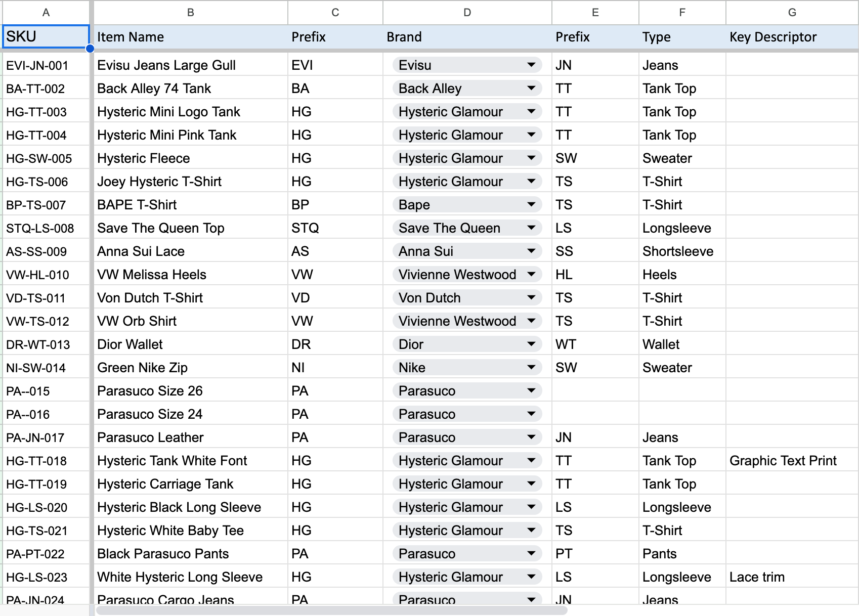Open Brand dropdown for Evisu row

(531, 65)
